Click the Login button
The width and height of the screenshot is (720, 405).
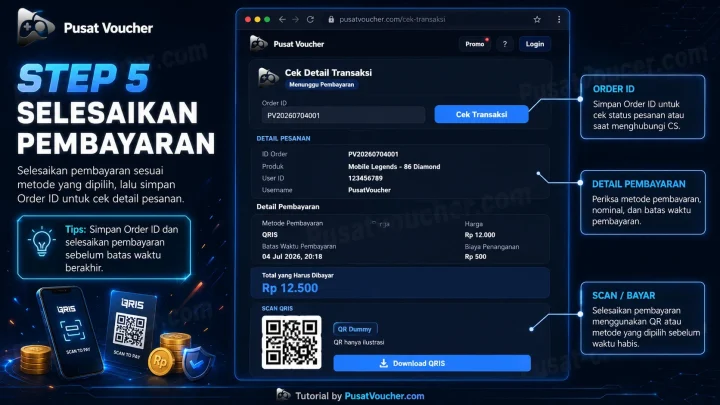click(535, 44)
